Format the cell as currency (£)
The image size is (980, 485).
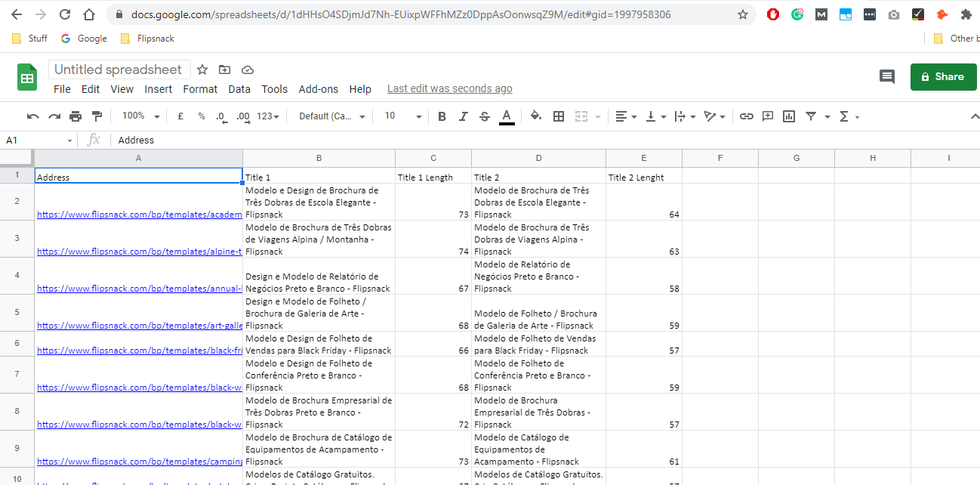(x=180, y=116)
